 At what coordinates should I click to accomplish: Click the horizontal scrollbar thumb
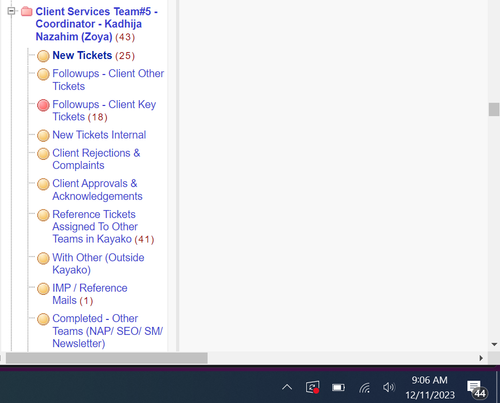[107, 358]
